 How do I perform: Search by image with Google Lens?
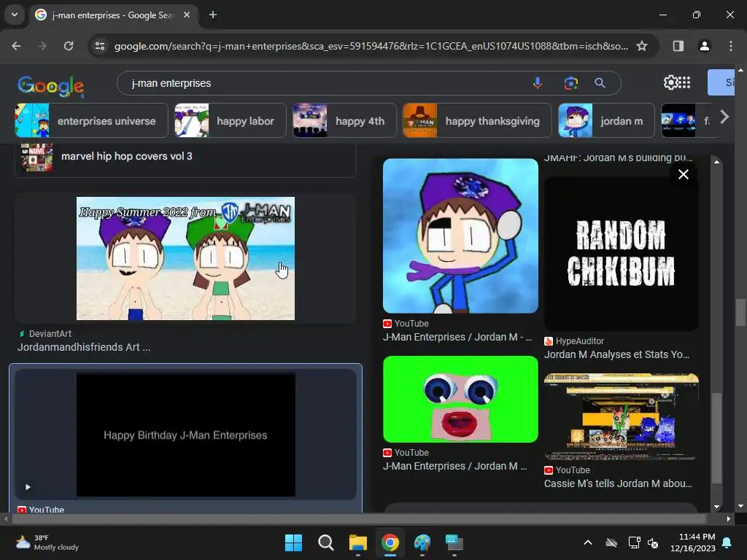(570, 83)
